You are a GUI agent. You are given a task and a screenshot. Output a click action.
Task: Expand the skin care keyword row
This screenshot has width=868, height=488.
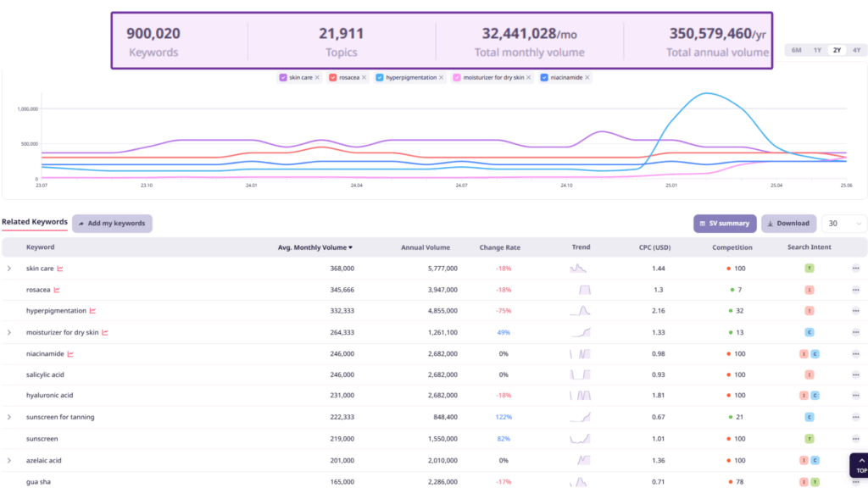[9, 269]
